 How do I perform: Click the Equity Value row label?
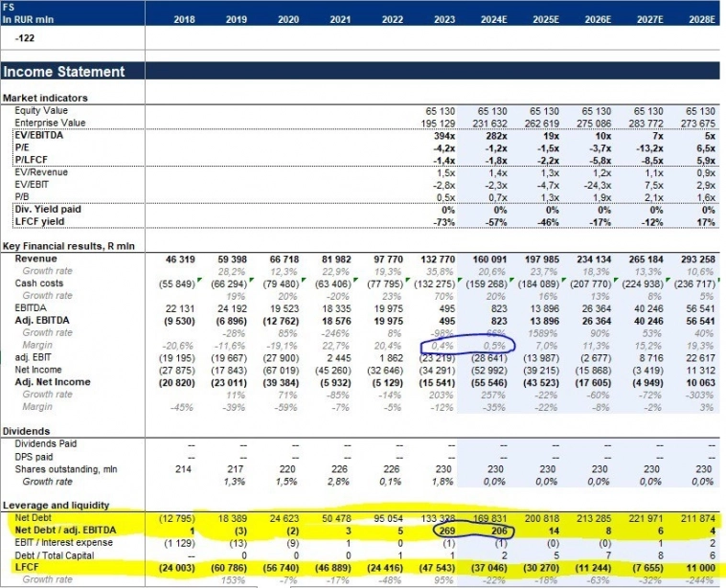pyautogui.click(x=40, y=112)
